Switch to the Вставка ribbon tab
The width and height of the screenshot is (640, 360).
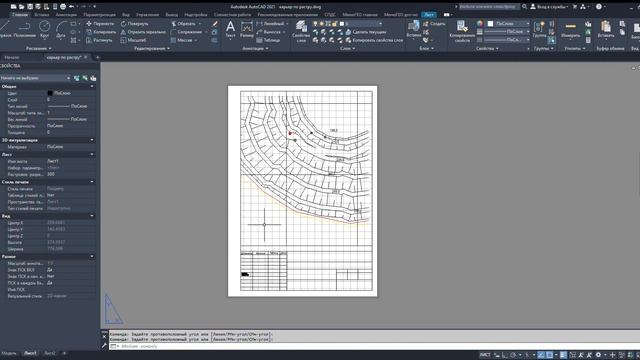(42, 15)
